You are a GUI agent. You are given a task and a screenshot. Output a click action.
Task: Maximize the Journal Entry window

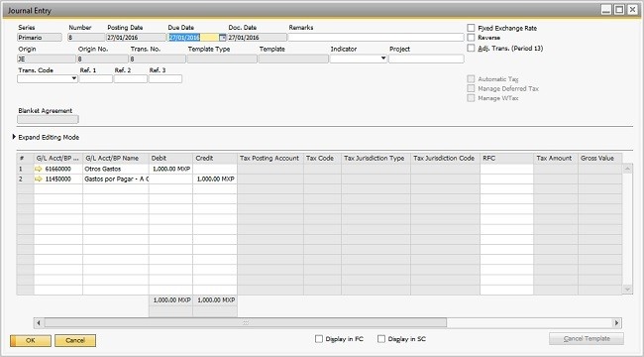[619, 10]
